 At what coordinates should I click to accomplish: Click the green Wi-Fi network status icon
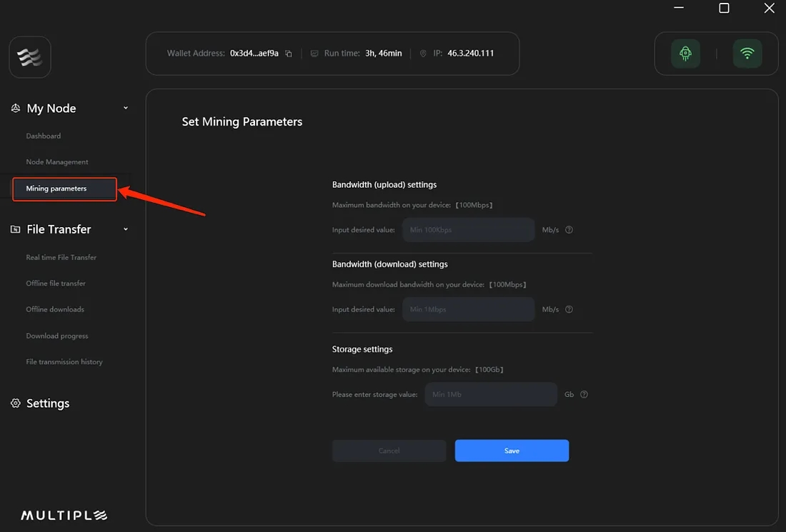747,54
